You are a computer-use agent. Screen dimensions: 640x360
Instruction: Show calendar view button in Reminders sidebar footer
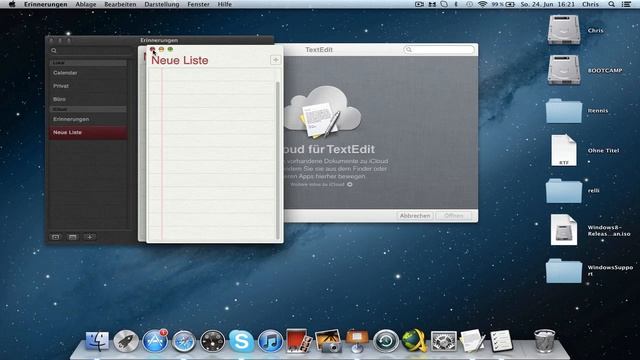pos(73,237)
